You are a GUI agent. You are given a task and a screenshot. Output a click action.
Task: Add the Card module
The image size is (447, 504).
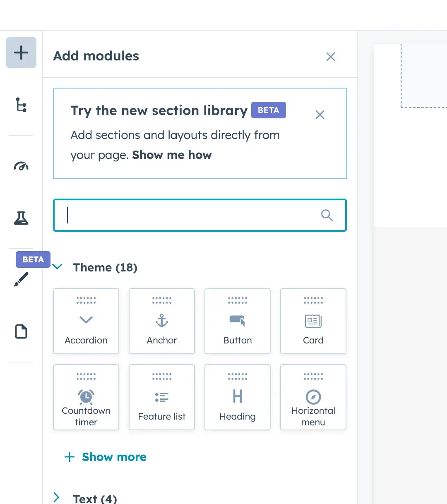coord(313,321)
